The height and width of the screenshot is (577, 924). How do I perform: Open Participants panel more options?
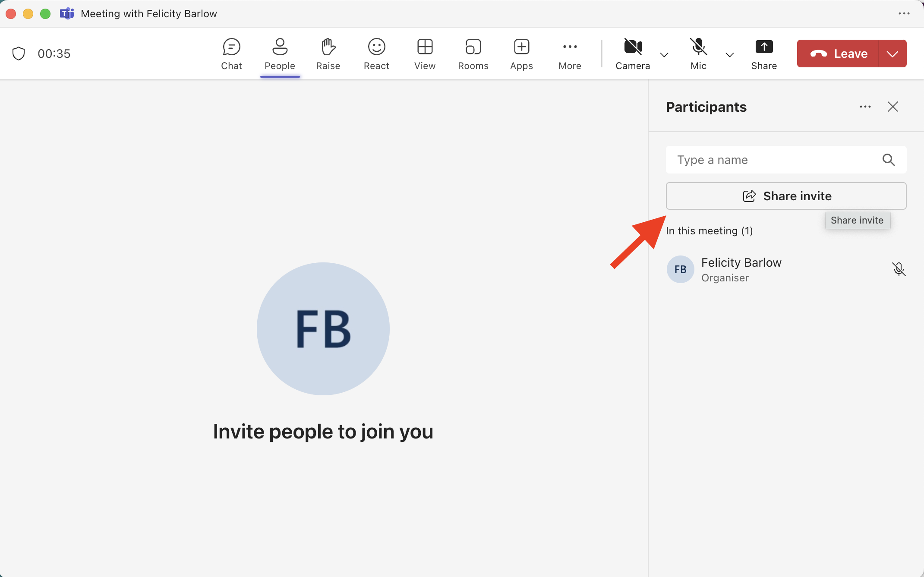click(x=865, y=107)
